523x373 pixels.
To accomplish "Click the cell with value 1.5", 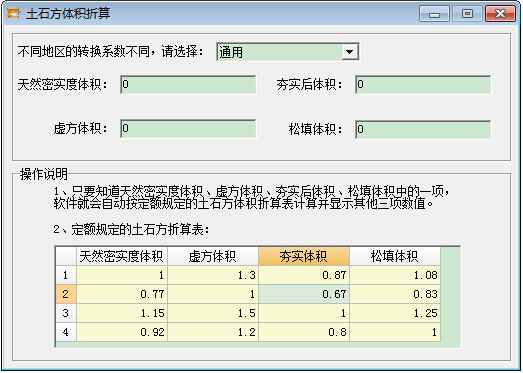I will pyautogui.click(x=213, y=313).
